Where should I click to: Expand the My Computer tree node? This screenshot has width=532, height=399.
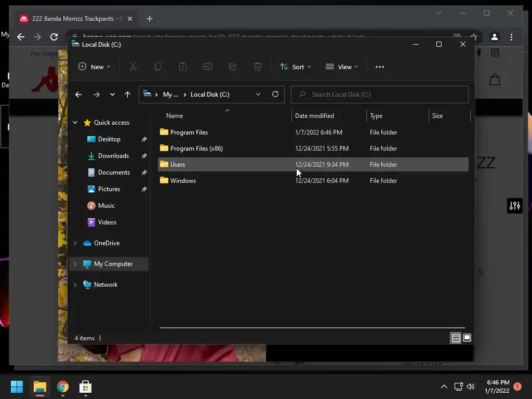coord(75,264)
